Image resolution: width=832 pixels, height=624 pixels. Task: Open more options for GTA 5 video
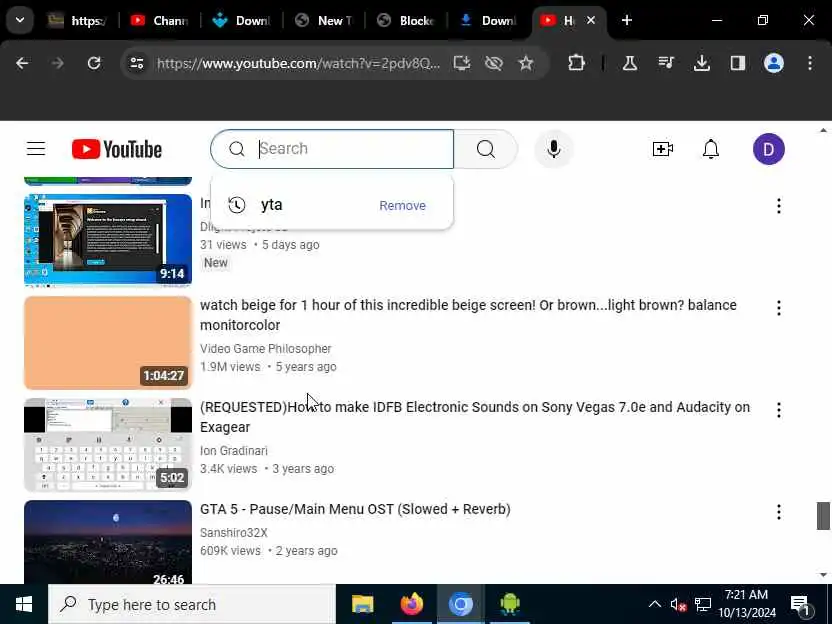[x=778, y=512]
